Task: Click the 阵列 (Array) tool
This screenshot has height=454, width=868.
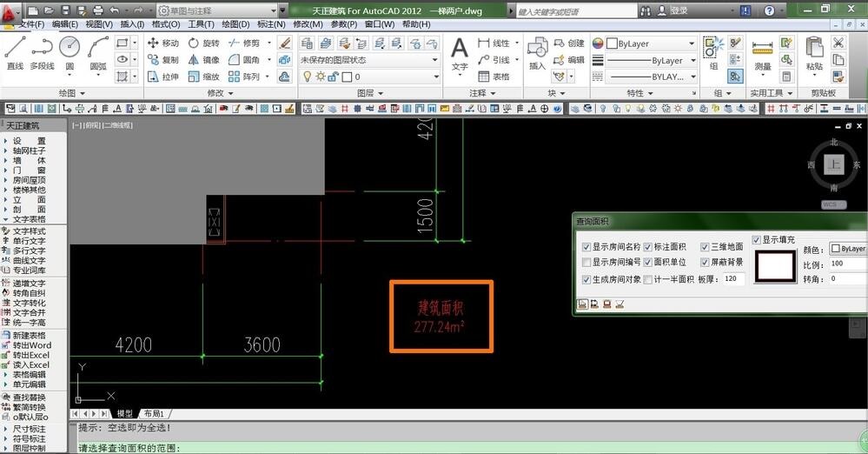Action: pos(244,77)
